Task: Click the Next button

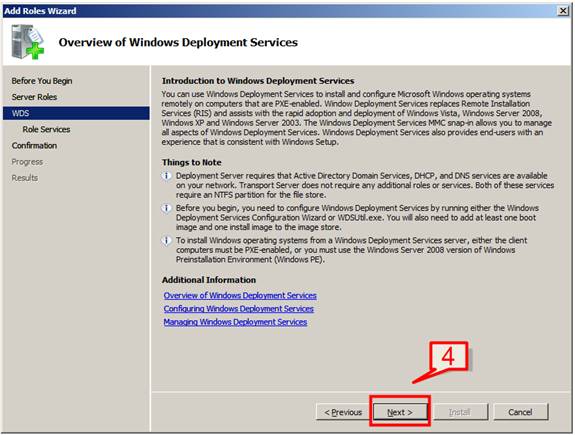Action: (400, 412)
